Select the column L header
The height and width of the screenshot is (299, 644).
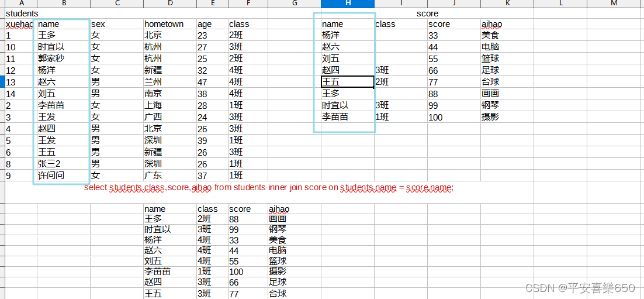pos(560,4)
